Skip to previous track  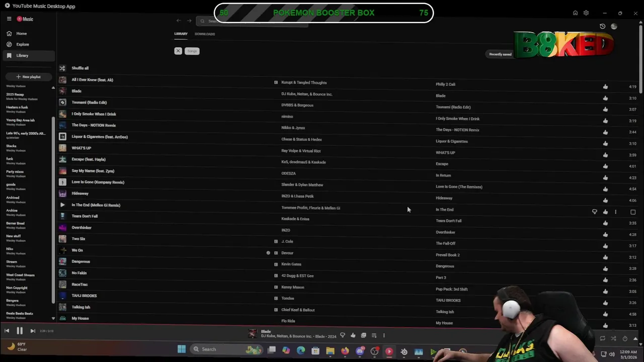[x=7, y=331]
